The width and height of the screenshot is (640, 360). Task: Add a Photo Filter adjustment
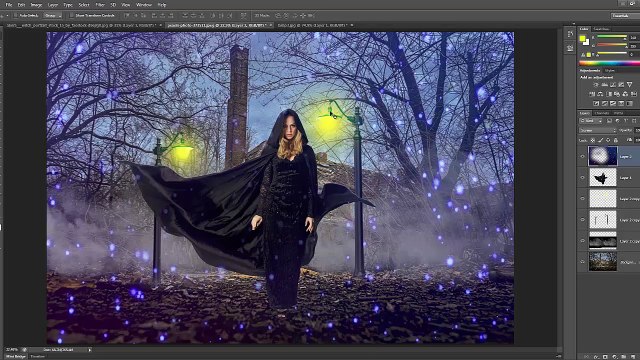click(x=617, y=94)
